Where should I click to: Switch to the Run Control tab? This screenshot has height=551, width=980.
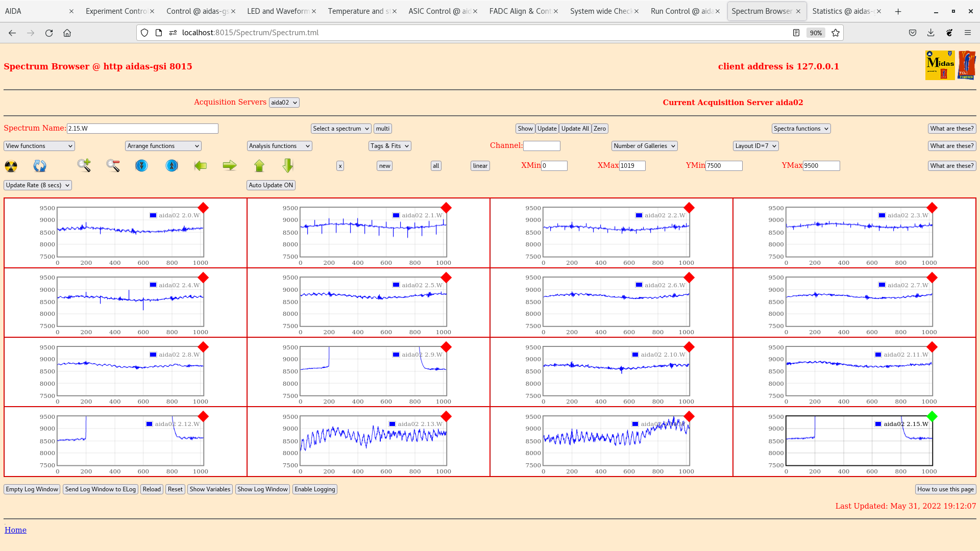681,11
